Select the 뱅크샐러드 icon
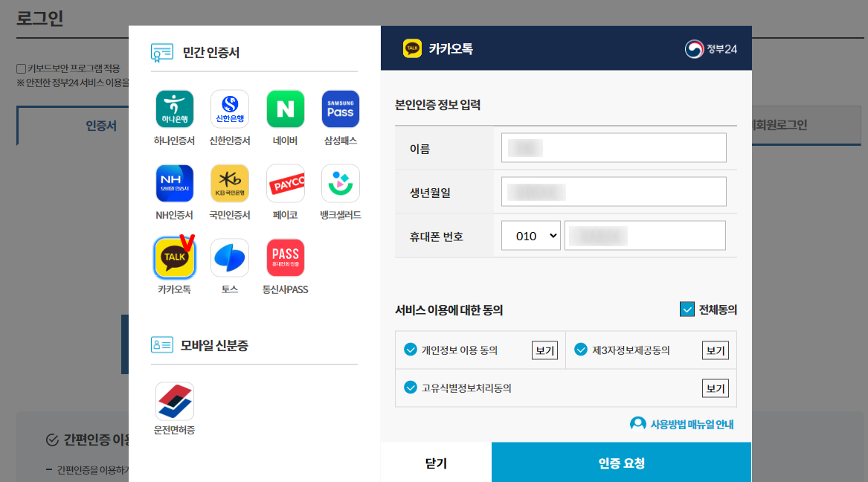Image resolution: width=868 pixels, height=482 pixels. pyautogui.click(x=341, y=183)
